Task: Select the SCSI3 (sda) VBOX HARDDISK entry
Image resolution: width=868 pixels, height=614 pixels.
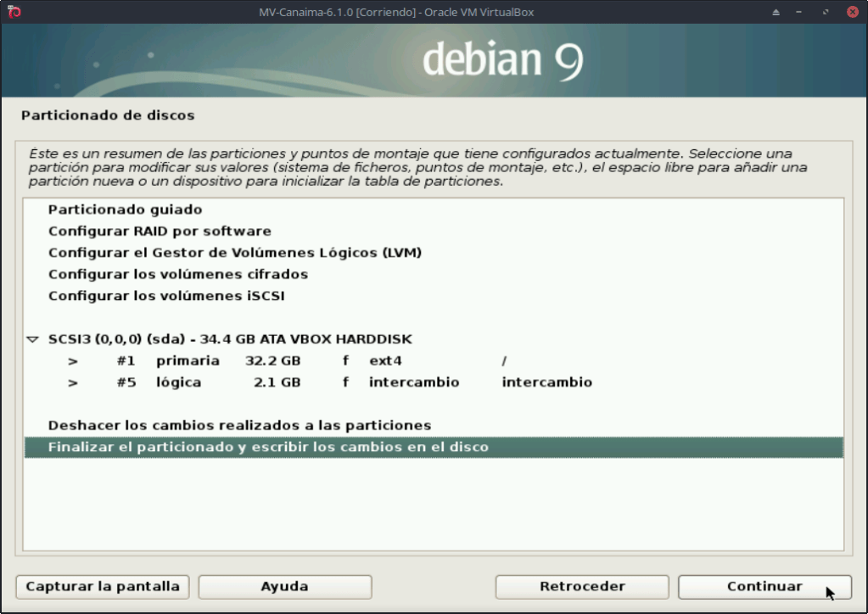Action: [230, 339]
